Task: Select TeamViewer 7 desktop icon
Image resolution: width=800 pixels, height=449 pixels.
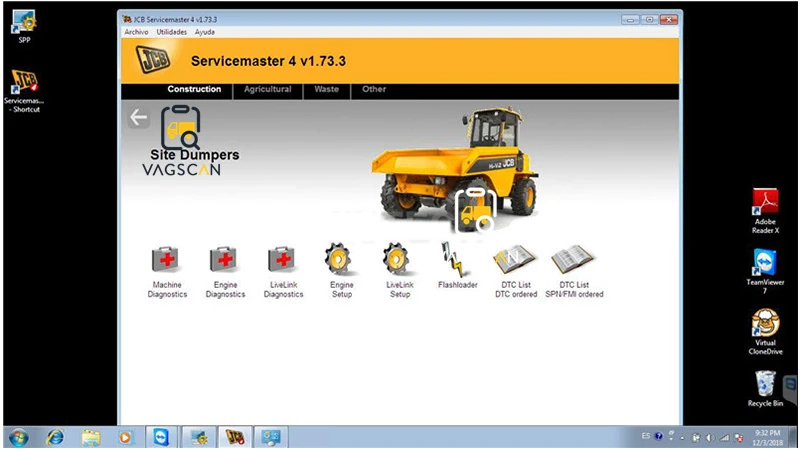Action: point(765,271)
